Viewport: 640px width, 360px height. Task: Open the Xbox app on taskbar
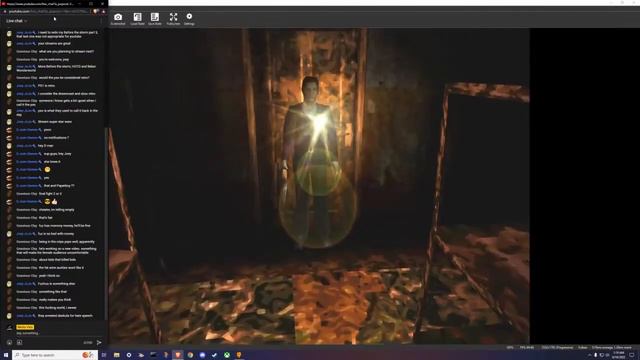pyautogui.click(x=227, y=355)
